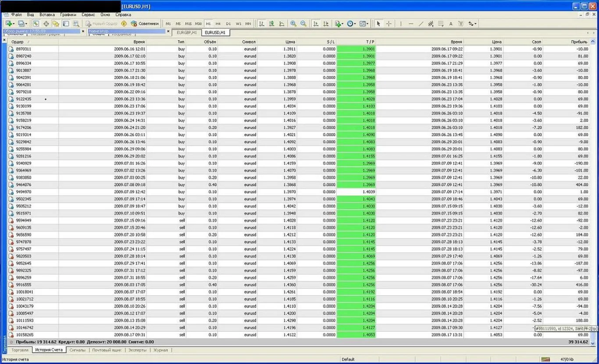The width and height of the screenshot is (599, 364).
Task: Enable the chart auto-scroll toggle
Action: click(316, 24)
